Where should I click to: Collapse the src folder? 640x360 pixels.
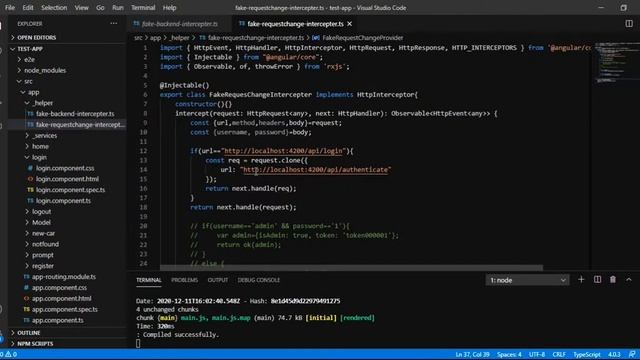(x=28, y=81)
